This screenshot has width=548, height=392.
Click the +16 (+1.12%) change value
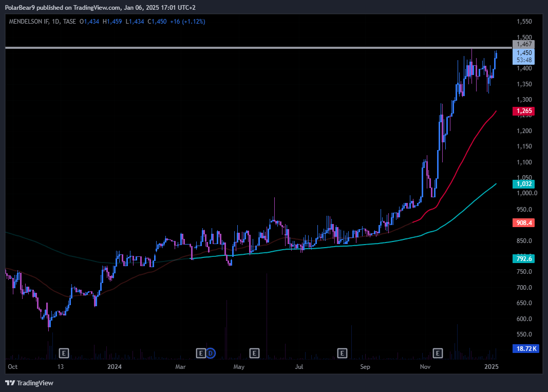[187, 22]
